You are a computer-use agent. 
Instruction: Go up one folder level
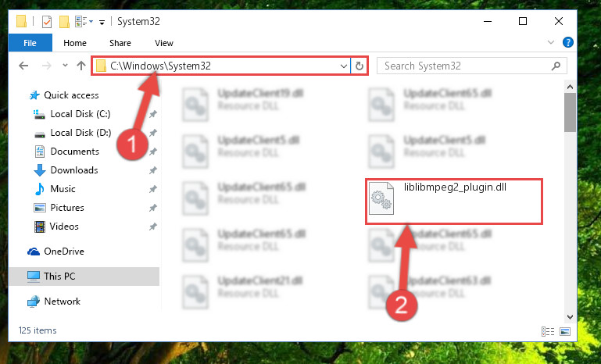pos(80,66)
